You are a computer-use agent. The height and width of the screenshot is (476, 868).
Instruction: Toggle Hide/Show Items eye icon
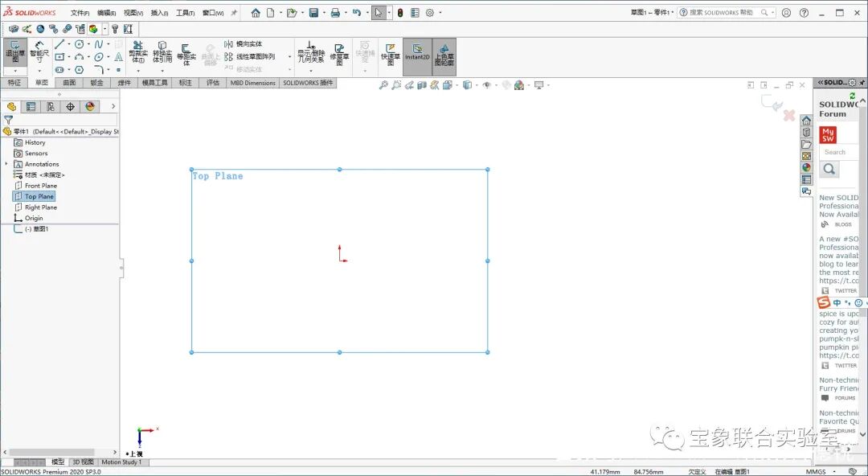486,84
